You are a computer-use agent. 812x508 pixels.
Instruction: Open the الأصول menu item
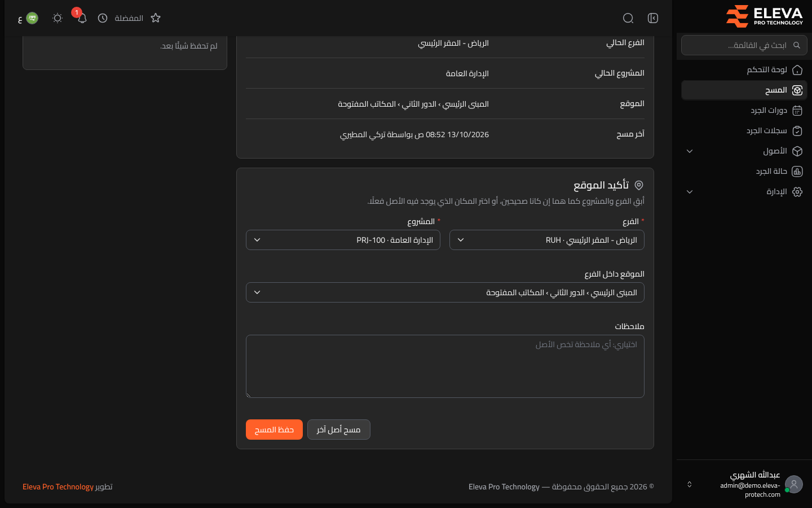(x=744, y=151)
